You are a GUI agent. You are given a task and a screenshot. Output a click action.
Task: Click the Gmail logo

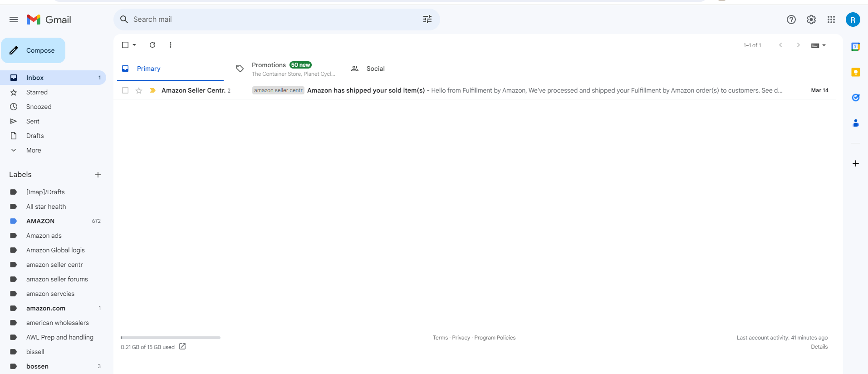coord(49,20)
